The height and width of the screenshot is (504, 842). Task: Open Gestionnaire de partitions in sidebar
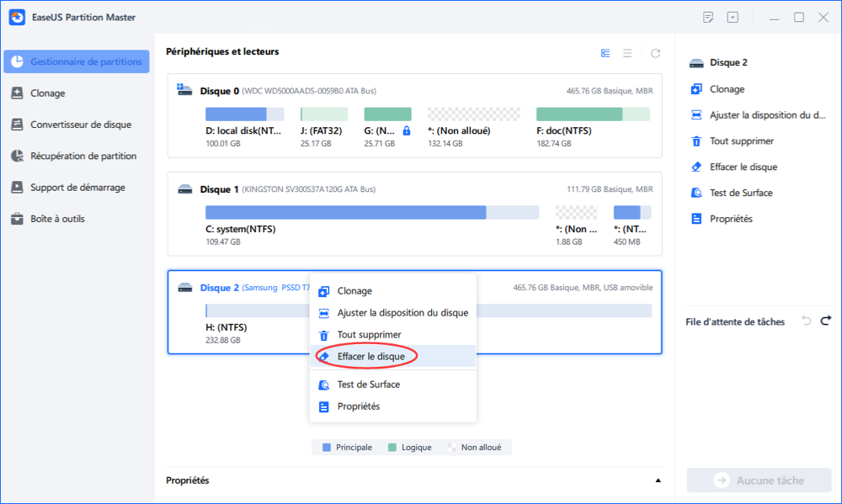point(77,61)
